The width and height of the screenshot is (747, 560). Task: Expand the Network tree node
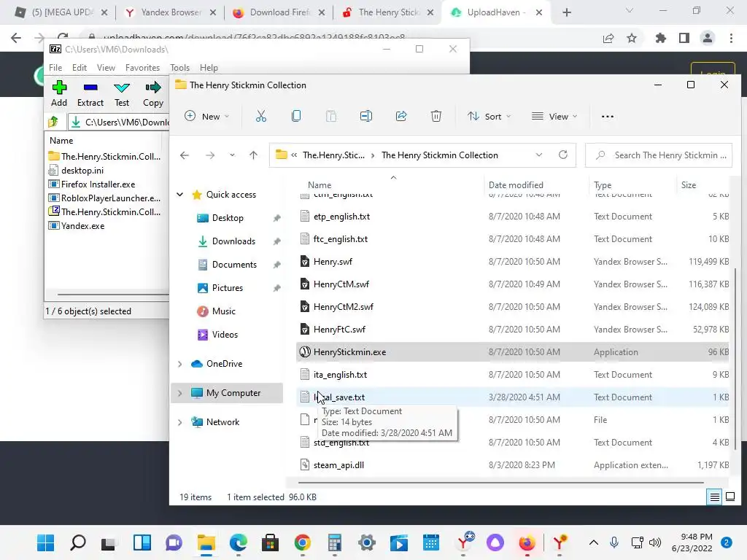tap(179, 422)
